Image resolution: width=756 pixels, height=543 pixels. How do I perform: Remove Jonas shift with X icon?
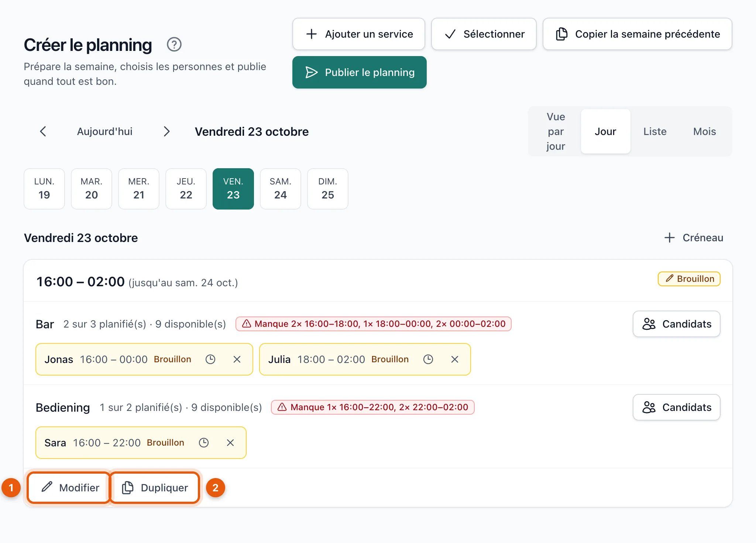[x=237, y=359]
